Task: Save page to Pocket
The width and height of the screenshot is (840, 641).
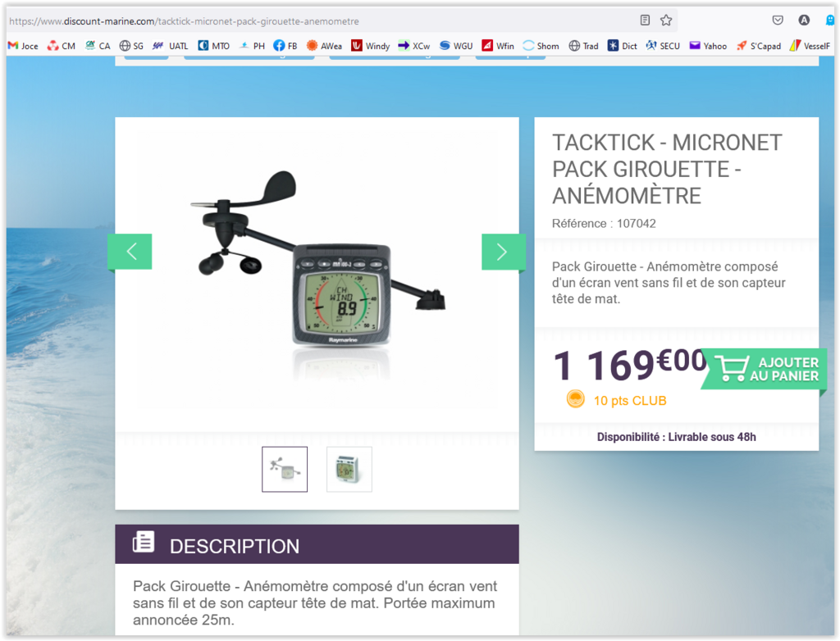Action: coord(778,20)
